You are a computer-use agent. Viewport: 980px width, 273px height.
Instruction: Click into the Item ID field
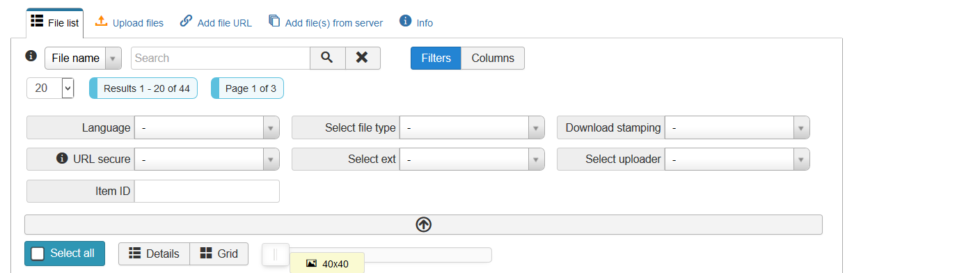(x=207, y=192)
